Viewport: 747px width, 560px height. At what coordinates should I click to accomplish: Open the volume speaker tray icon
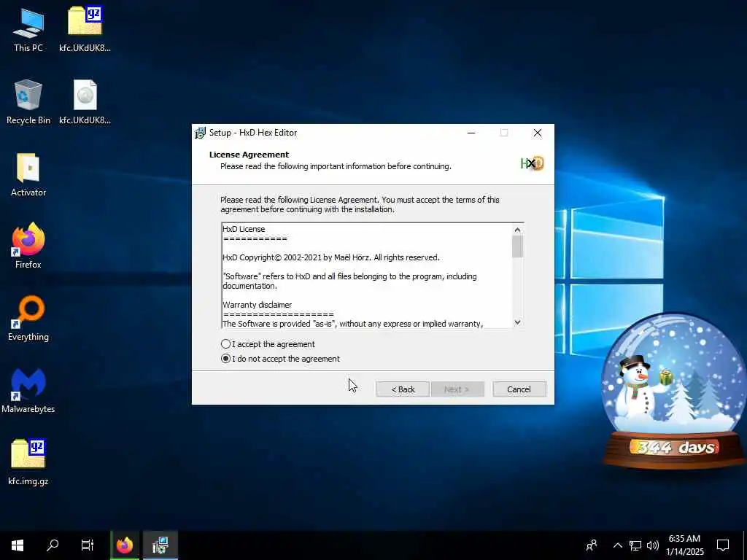pyautogui.click(x=653, y=545)
